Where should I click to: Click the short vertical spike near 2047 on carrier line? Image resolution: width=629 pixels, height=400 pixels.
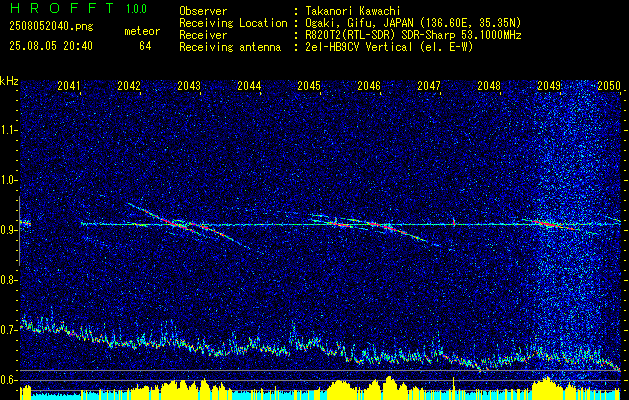pos(454,222)
